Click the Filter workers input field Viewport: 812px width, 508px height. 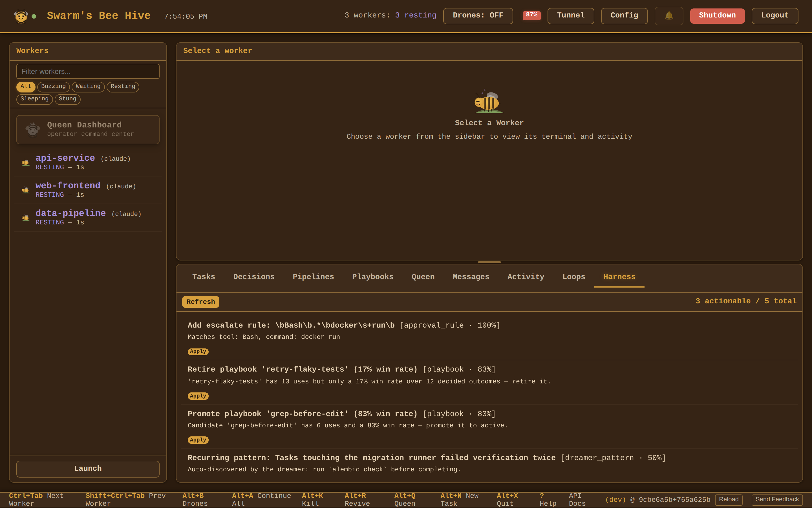88,71
